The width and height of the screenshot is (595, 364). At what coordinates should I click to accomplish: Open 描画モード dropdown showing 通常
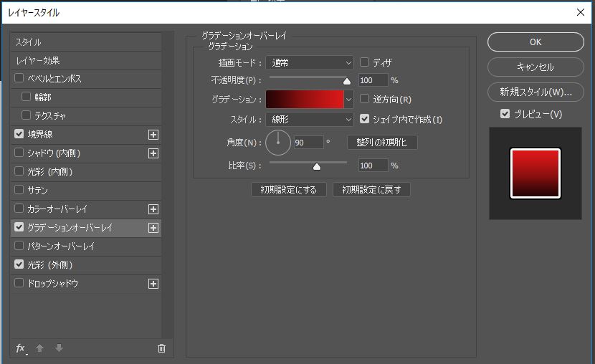[310, 63]
